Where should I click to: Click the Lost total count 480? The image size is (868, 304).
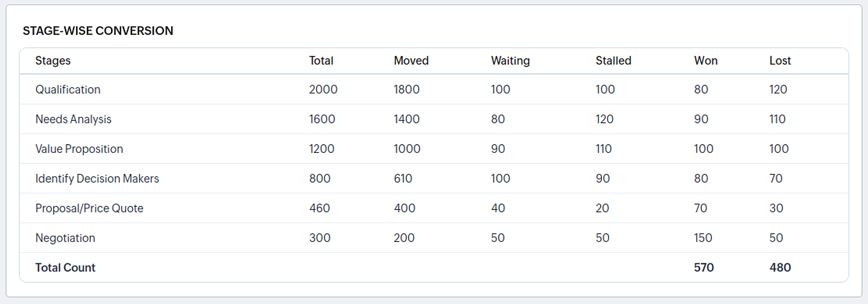[x=780, y=268]
